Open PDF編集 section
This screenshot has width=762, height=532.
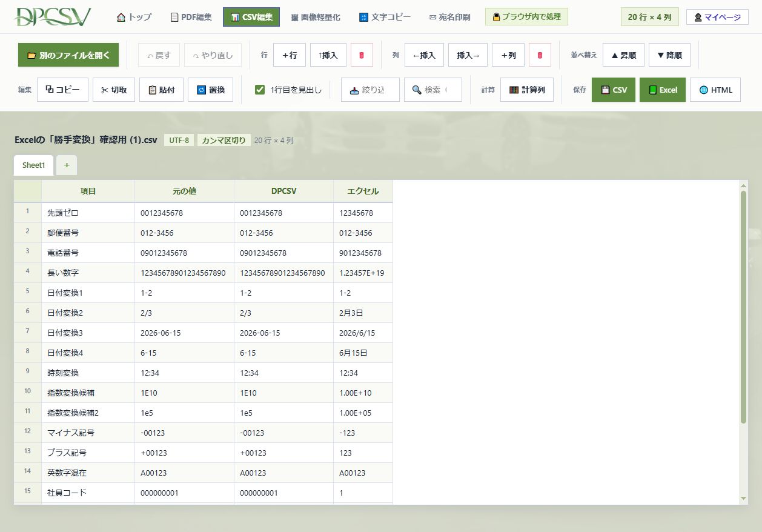pyautogui.click(x=191, y=17)
